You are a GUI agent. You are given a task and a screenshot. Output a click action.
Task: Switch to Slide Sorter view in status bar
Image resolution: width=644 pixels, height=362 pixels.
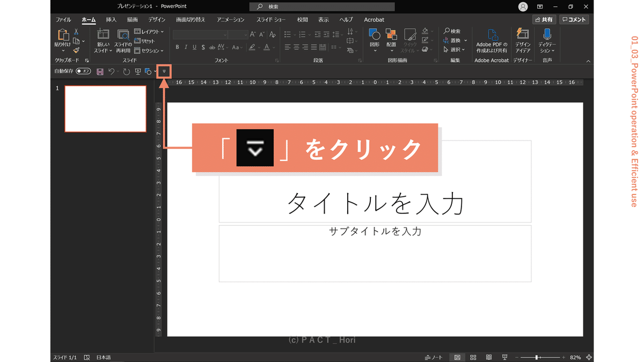(473, 357)
